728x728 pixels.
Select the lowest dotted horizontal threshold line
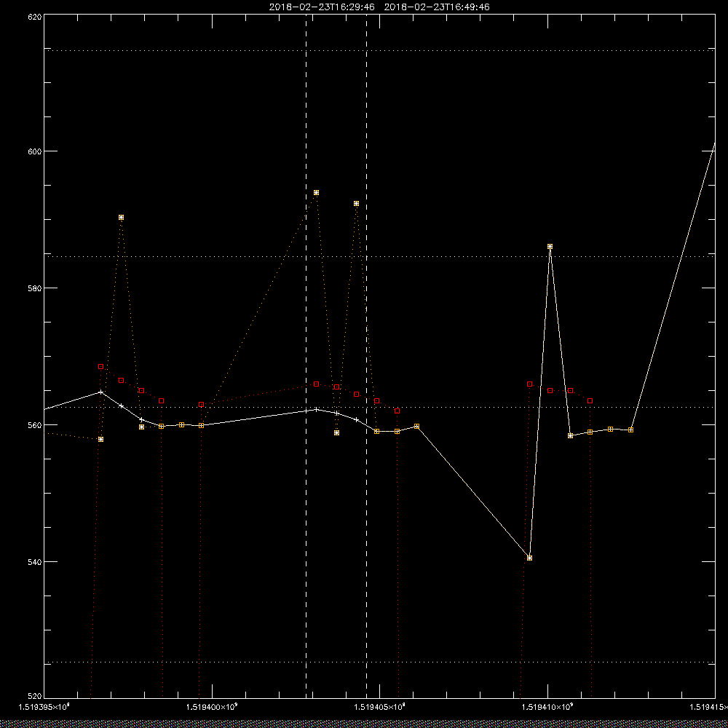379,662
